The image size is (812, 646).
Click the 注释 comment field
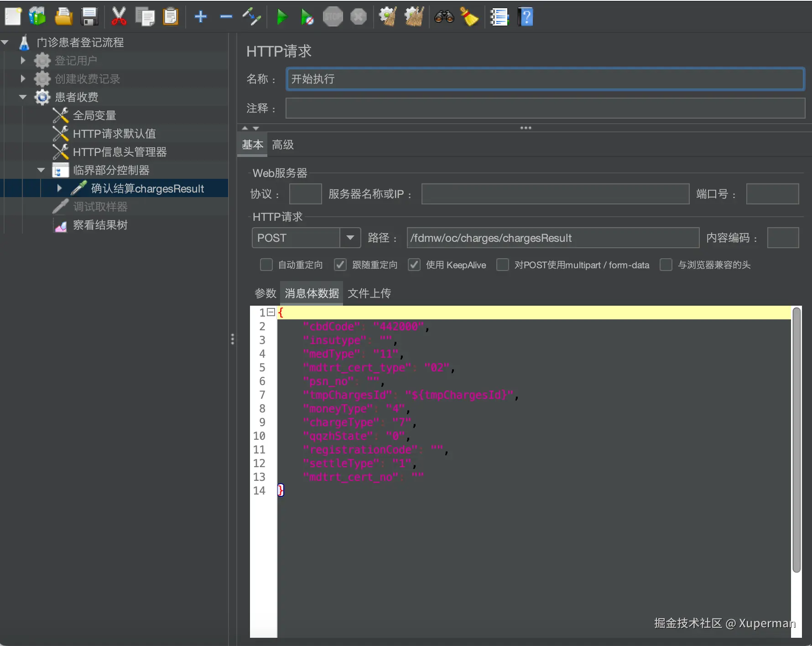click(545, 108)
